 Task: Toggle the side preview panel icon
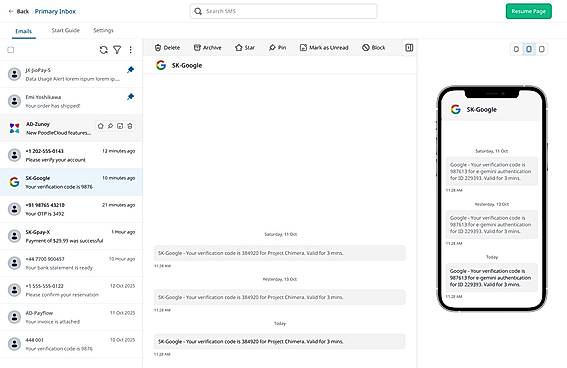pyautogui.click(x=409, y=48)
